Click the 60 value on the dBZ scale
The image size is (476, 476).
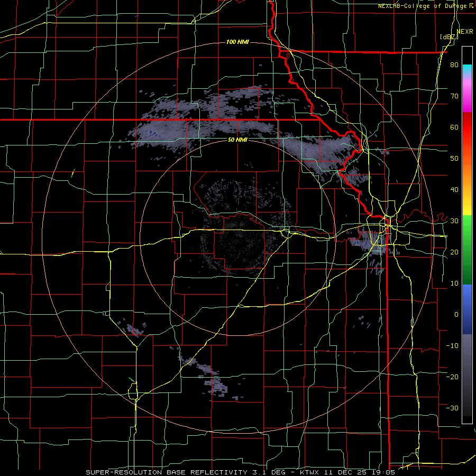click(x=454, y=127)
